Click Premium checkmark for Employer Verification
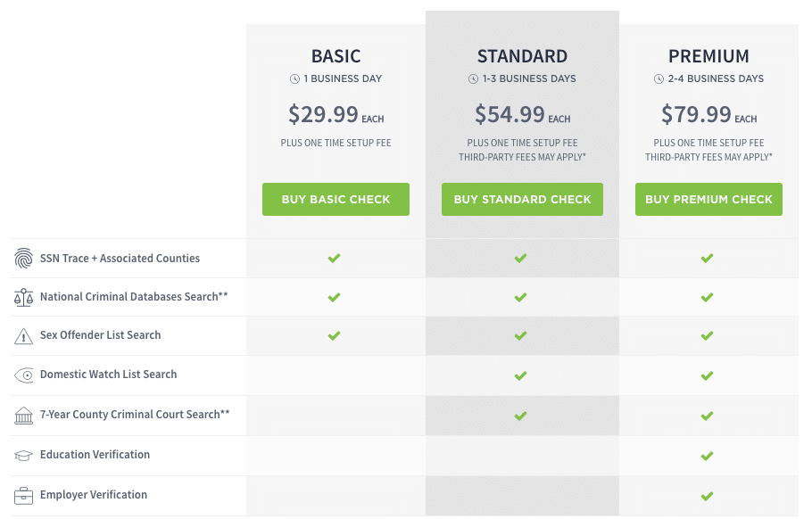The width and height of the screenshot is (812, 519). [708, 496]
